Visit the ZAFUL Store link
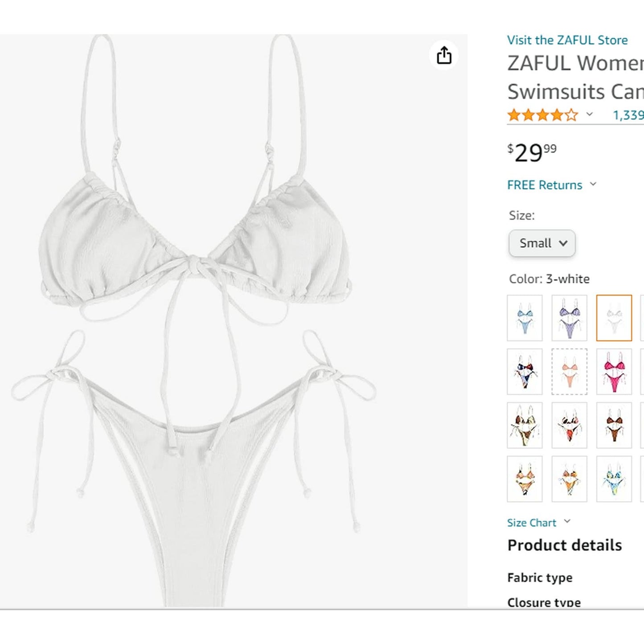 [567, 40]
